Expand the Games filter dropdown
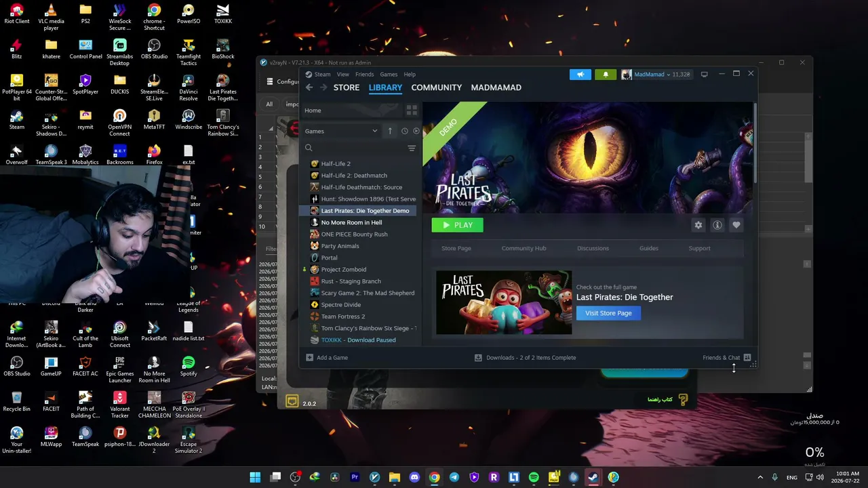Screen dimensions: 868x488 tap(341, 131)
